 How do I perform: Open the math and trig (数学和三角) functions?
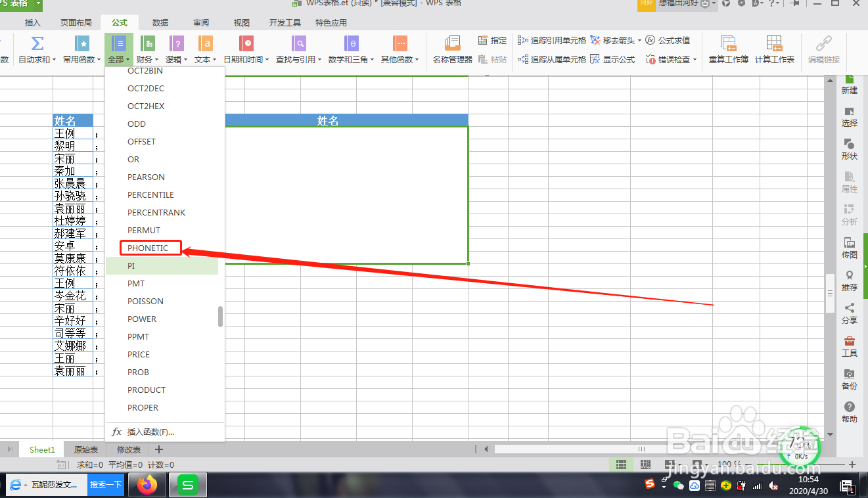(x=352, y=50)
